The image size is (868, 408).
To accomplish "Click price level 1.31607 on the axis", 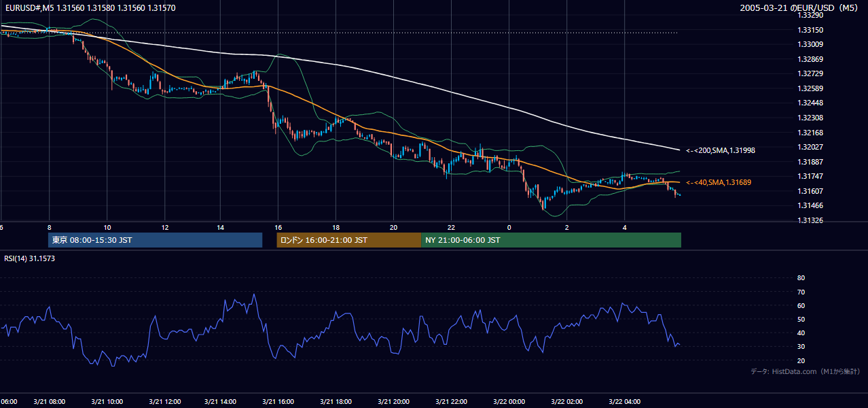I will (x=810, y=191).
